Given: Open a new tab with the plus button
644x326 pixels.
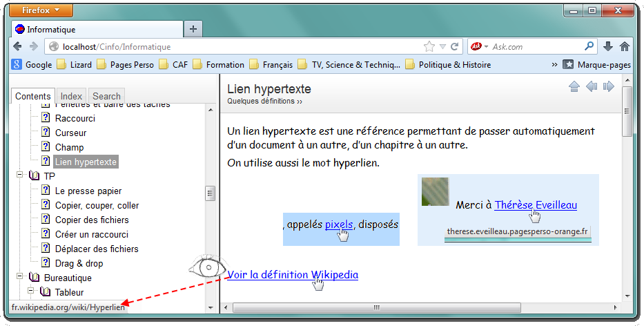Looking at the screenshot, I should pyautogui.click(x=193, y=29).
